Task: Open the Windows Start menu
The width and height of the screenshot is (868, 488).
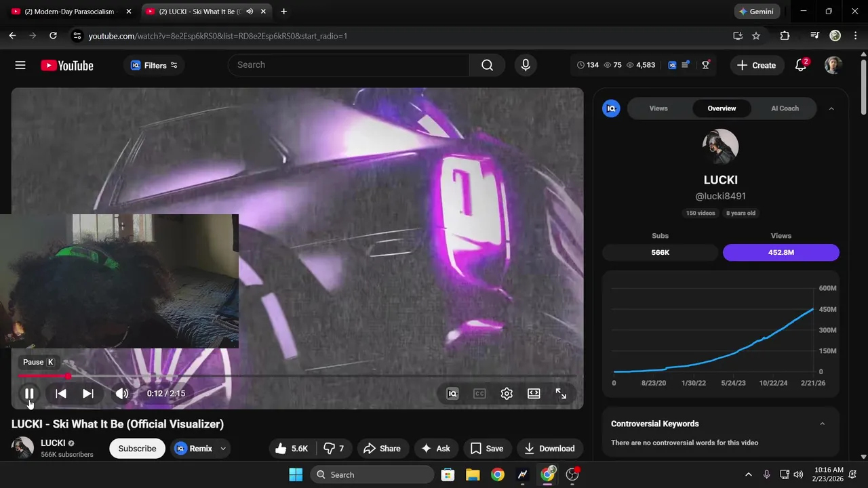Action: click(x=296, y=474)
